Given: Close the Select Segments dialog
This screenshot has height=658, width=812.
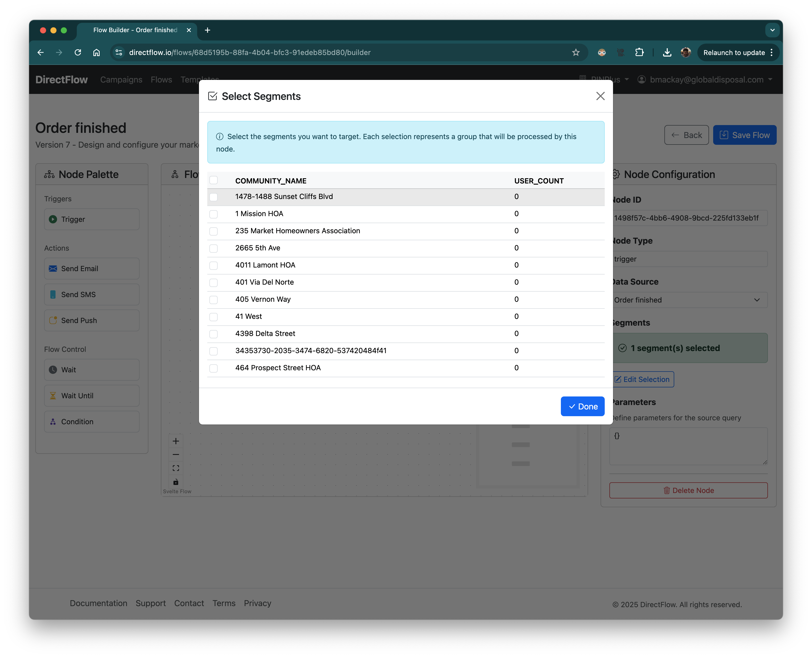Looking at the screenshot, I should click(600, 96).
